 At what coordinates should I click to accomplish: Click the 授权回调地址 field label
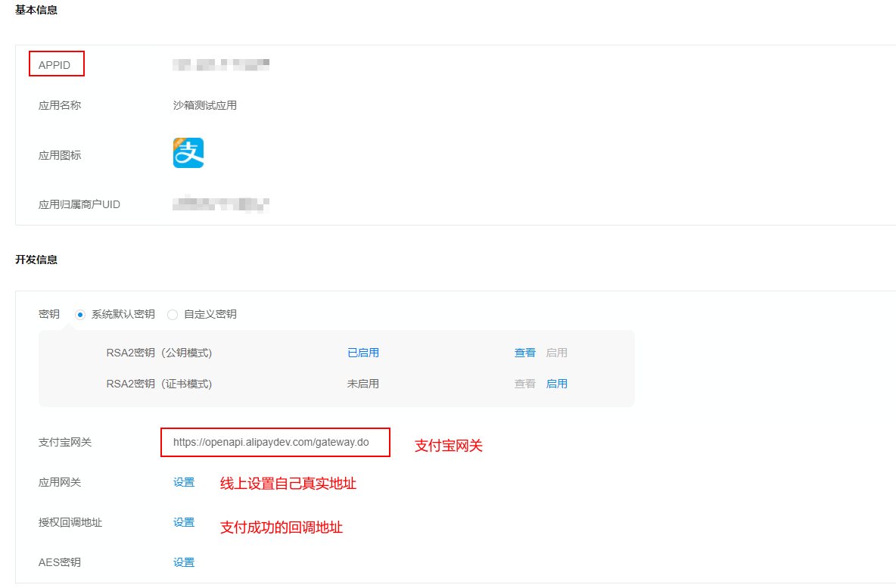coord(70,522)
